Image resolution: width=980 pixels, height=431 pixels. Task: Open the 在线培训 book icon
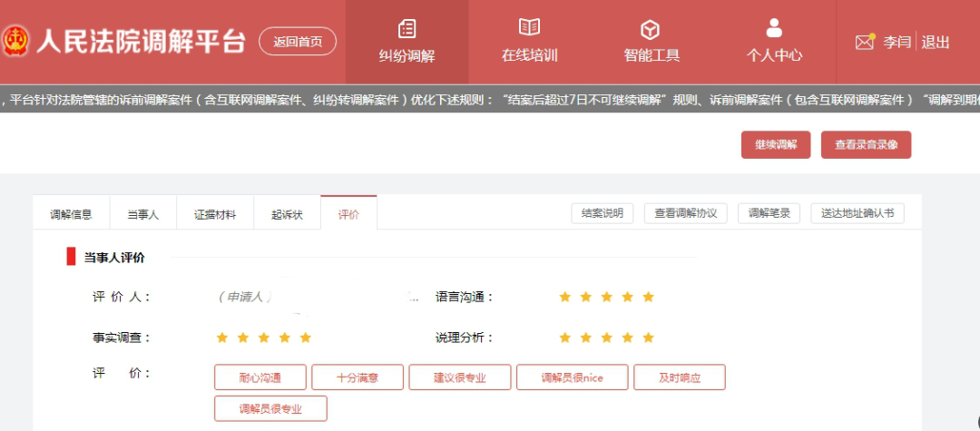coord(529,28)
